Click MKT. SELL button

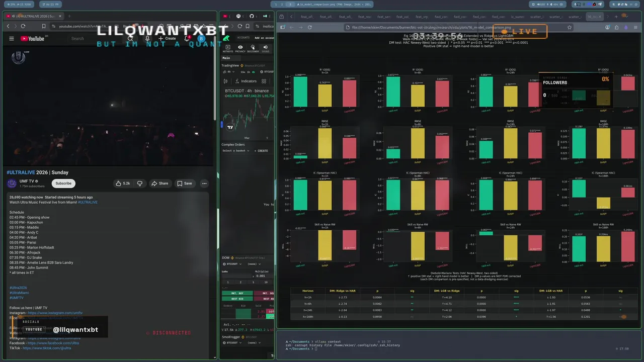(x=265, y=293)
